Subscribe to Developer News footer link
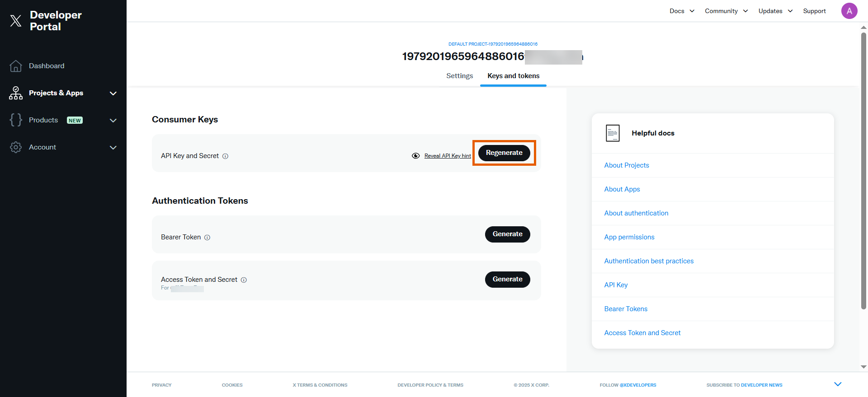The width and height of the screenshot is (868, 397). pyautogui.click(x=761, y=385)
